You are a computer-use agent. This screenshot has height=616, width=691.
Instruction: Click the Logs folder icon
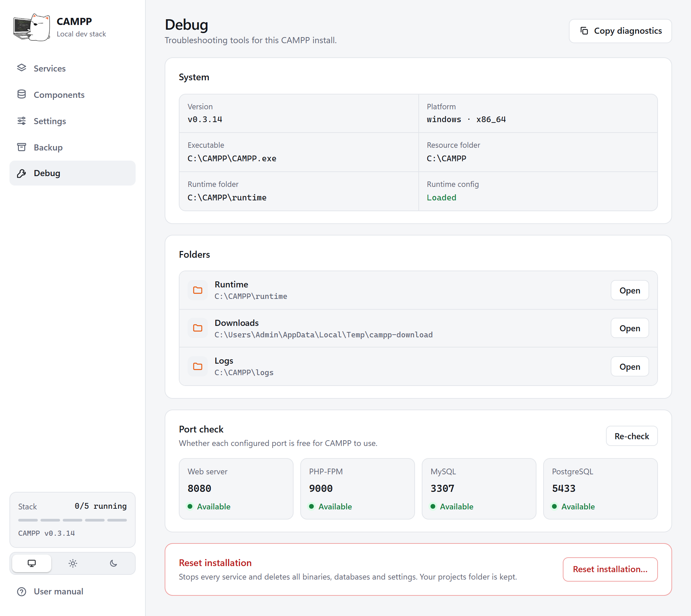pyautogui.click(x=198, y=366)
